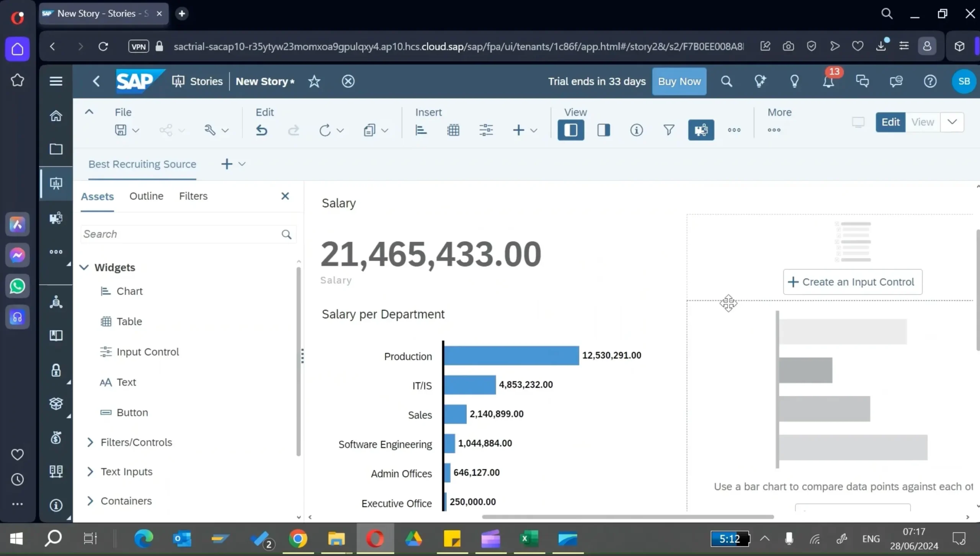Open the Edit/View mode dropdown chevron
The image size is (980, 556).
pos(952,122)
